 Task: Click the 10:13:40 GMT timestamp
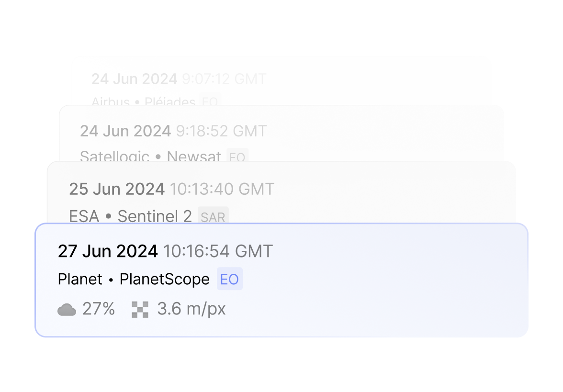pos(222,189)
